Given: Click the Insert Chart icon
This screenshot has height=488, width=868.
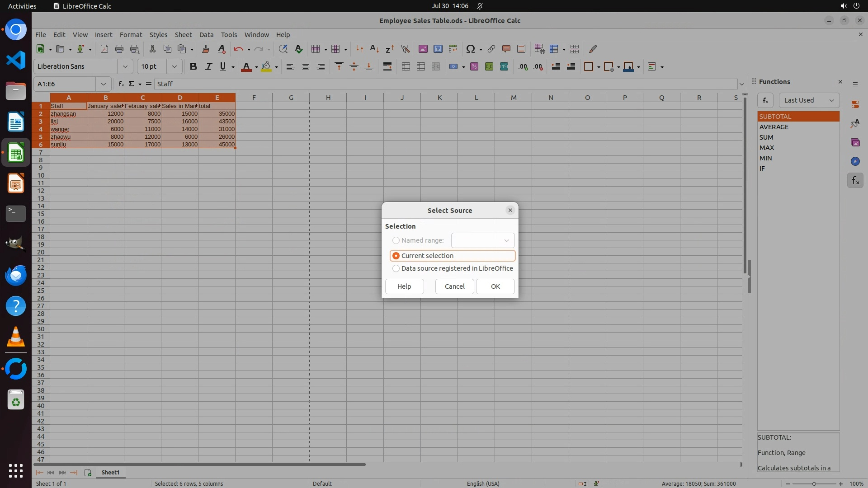Looking at the screenshot, I should pos(438,49).
